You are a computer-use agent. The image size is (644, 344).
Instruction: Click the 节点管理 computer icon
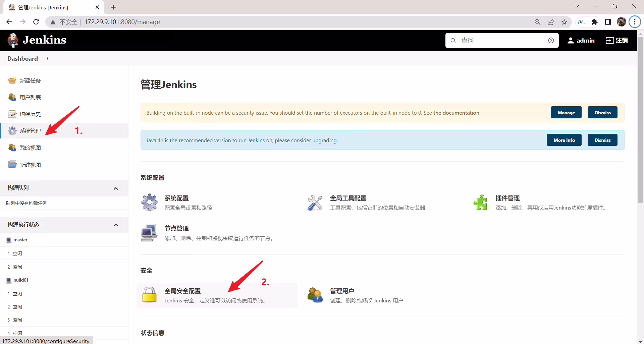(149, 233)
